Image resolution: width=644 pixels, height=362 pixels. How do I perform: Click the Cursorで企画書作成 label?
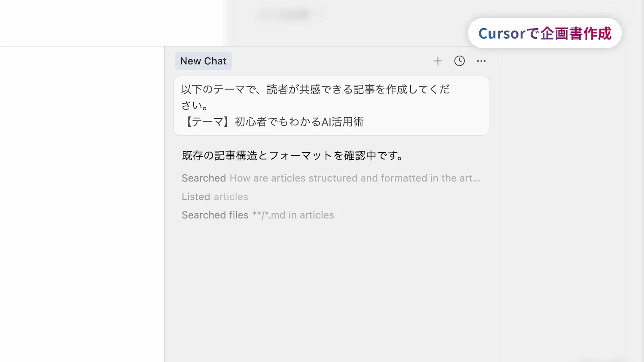545,33
